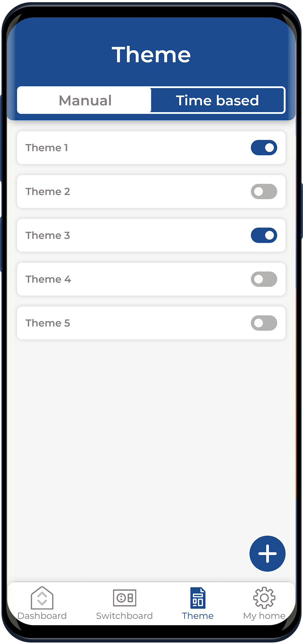Click the Theme label in bottom navigation
Screen dimensions: 303x644
198,616
